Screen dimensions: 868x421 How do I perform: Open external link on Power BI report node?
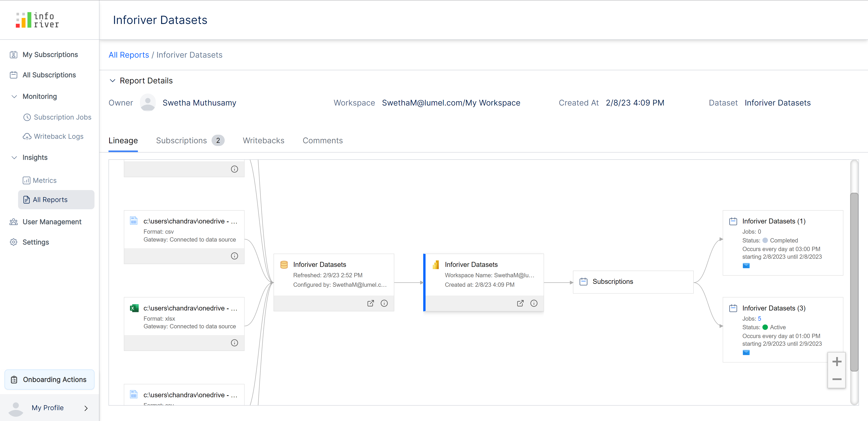point(520,303)
